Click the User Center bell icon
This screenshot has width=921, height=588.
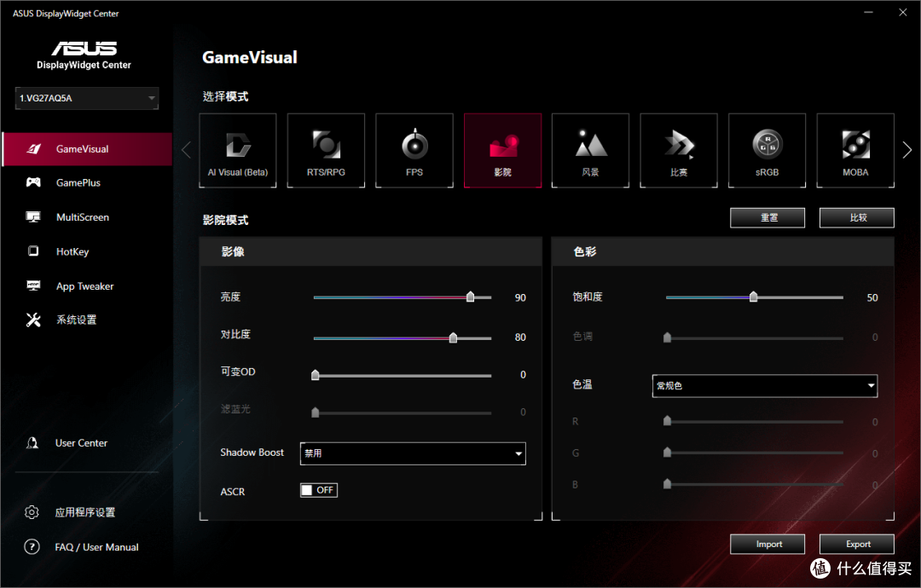point(32,443)
